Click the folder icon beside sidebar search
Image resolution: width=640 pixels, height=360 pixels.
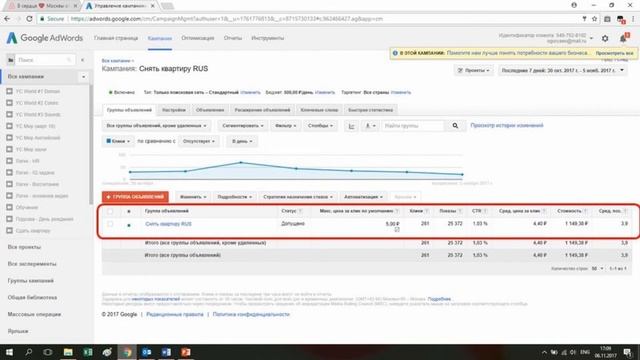11,60
